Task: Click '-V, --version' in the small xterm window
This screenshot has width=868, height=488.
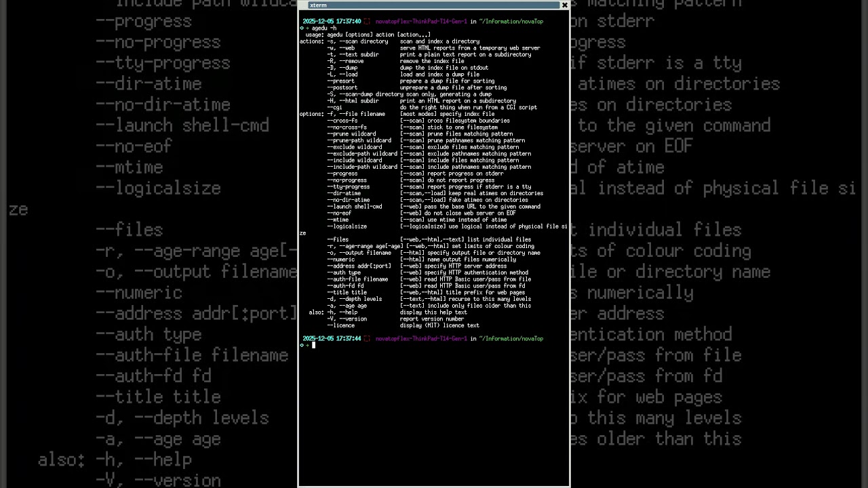Action: tap(347, 319)
